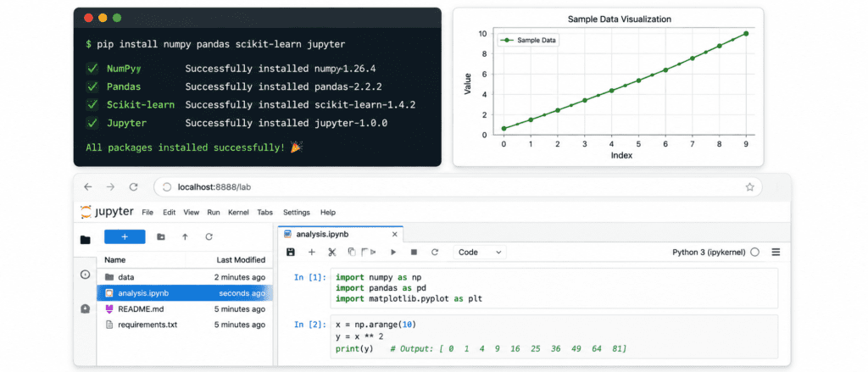The height and width of the screenshot is (372, 868).
Task: Focus the In [2] np.arange code cell
Action: click(554, 336)
